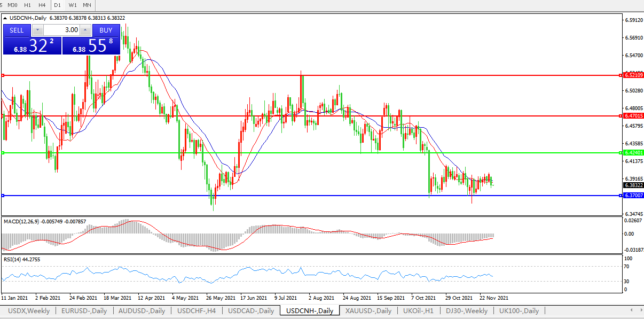Switch to the H1 timeframe
This screenshot has height=319, width=644.
point(27,5)
